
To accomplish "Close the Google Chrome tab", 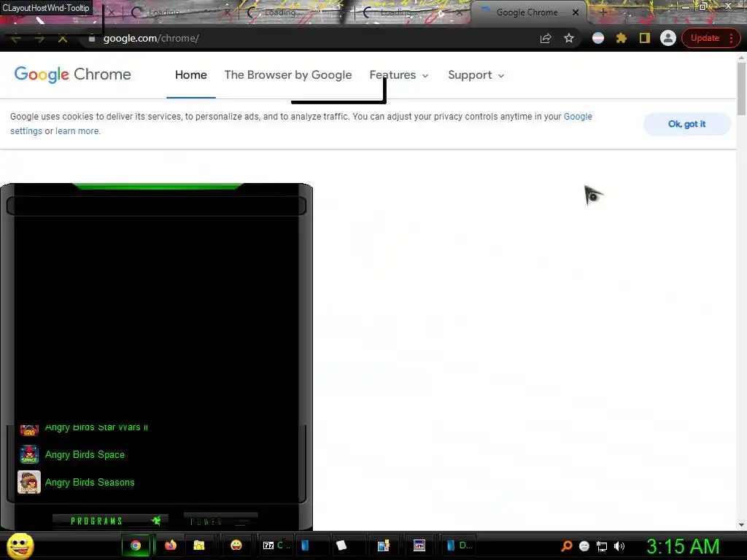I will 576,12.
